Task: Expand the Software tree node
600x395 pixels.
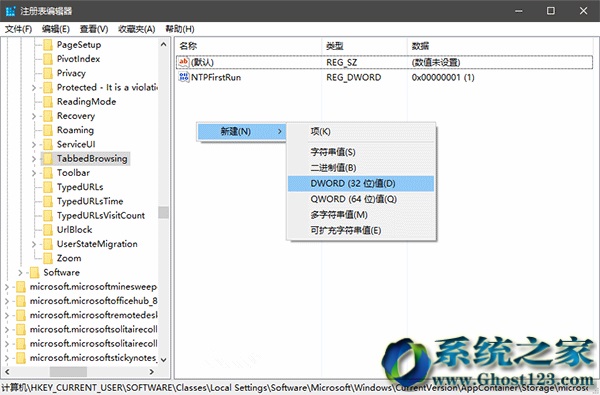Action: click(x=20, y=273)
